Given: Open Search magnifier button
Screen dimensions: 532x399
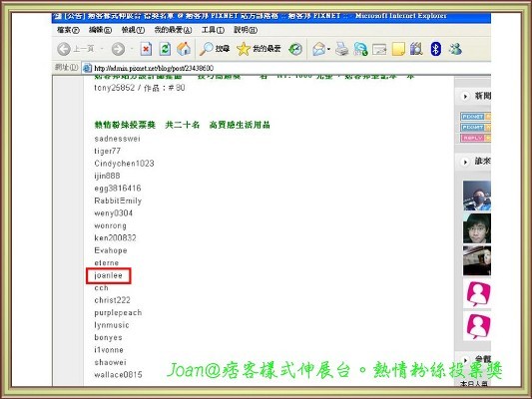Looking at the screenshot, I should pyautogui.click(x=214, y=49).
